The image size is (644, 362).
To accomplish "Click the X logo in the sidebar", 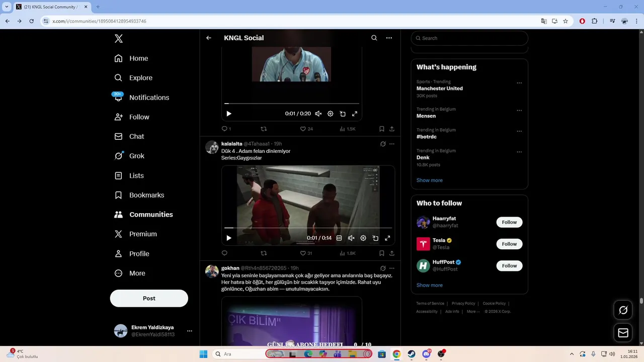I will [x=118, y=39].
